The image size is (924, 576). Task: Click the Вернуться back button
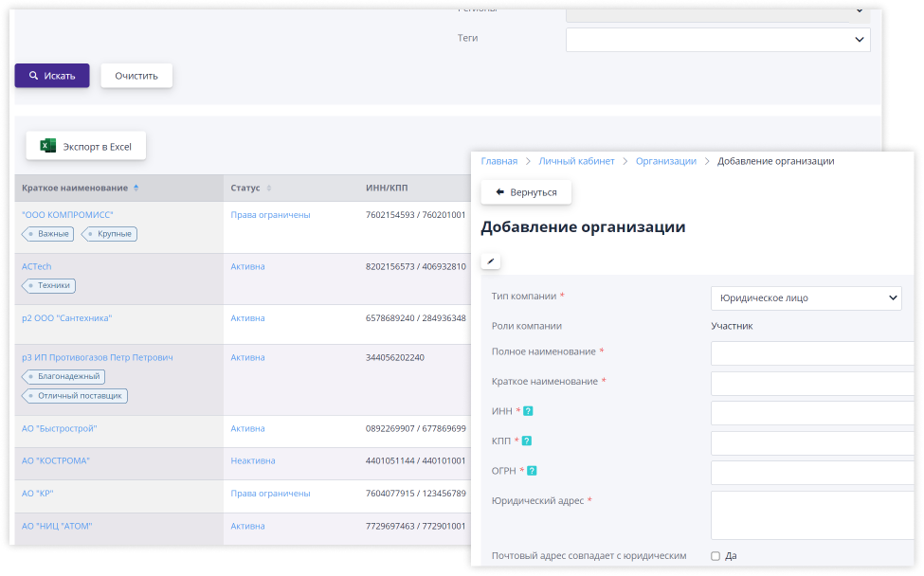(x=526, y=192)
